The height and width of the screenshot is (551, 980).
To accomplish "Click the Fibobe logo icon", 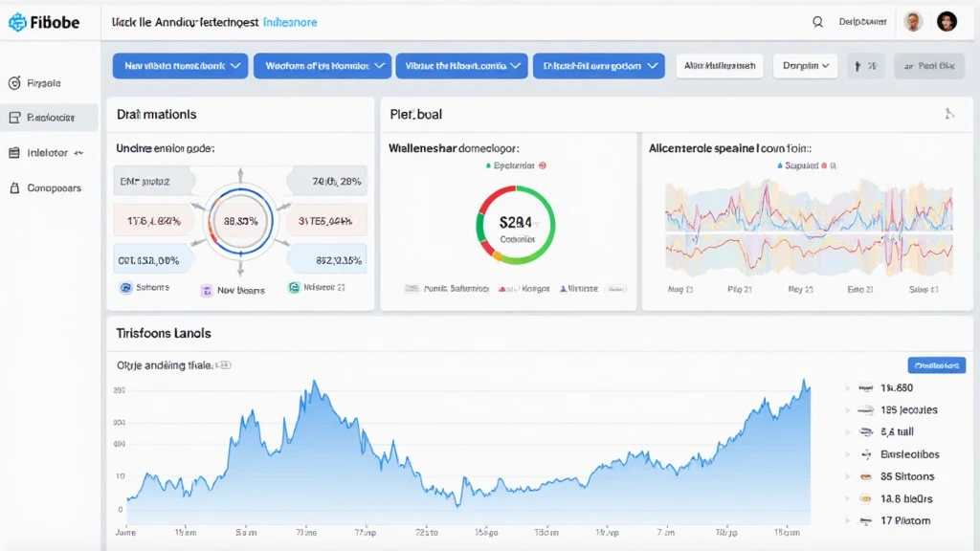I will coord(18,22).
